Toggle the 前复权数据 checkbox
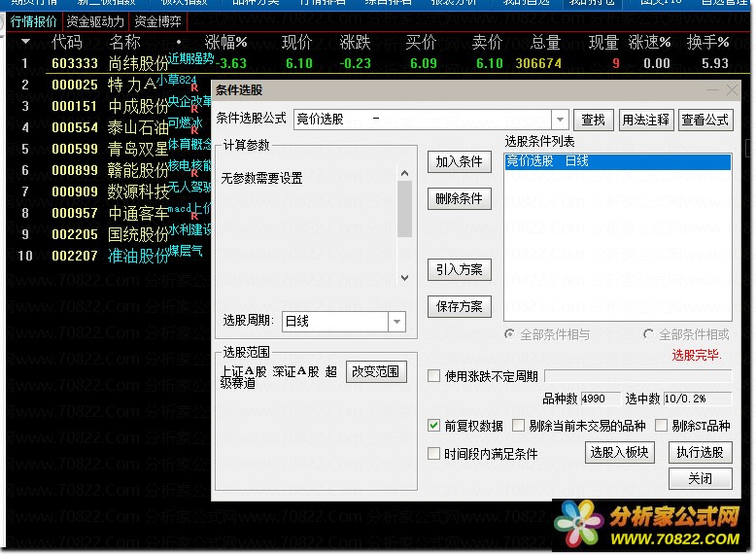 click(x=434, y=426)
